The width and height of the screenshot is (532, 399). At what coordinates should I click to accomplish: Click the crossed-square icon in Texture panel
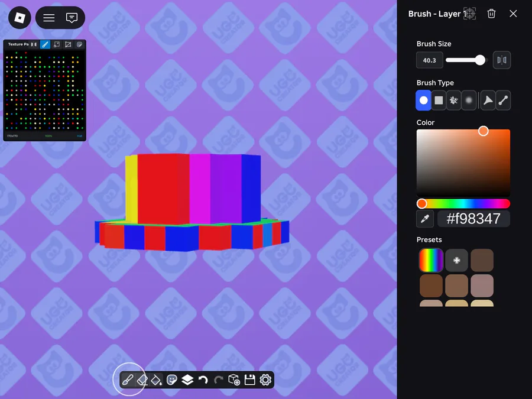(68, 44)
